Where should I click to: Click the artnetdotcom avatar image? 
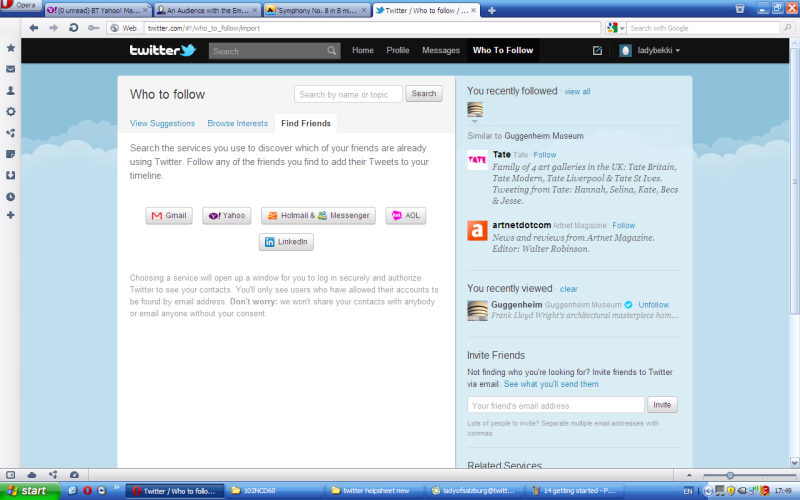coord(478,230)
